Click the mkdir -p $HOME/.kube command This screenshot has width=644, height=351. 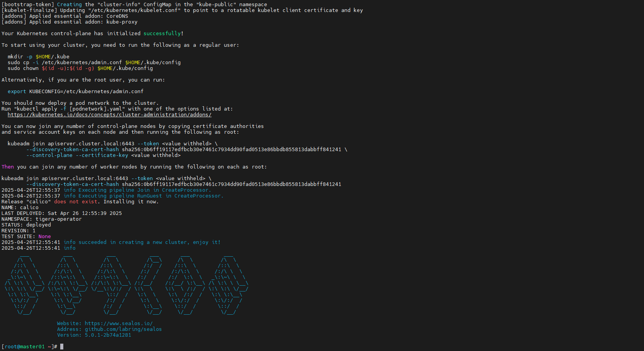coord(39,57)
